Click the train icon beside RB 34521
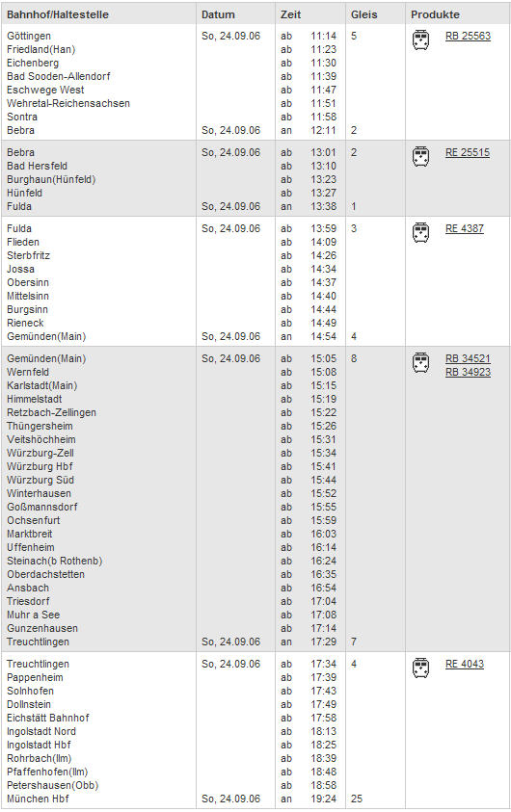The width and height of the screenshot is (511, 812). click(x=420, y=362)
